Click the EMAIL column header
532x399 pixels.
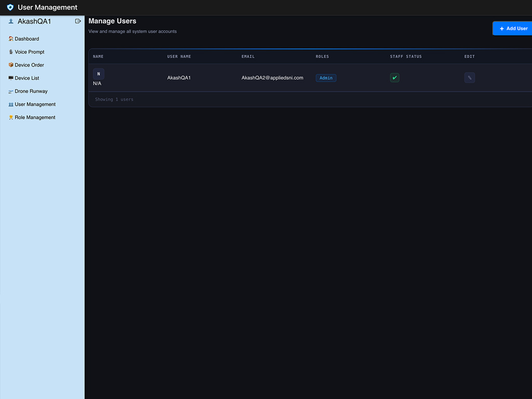(248, 56)
